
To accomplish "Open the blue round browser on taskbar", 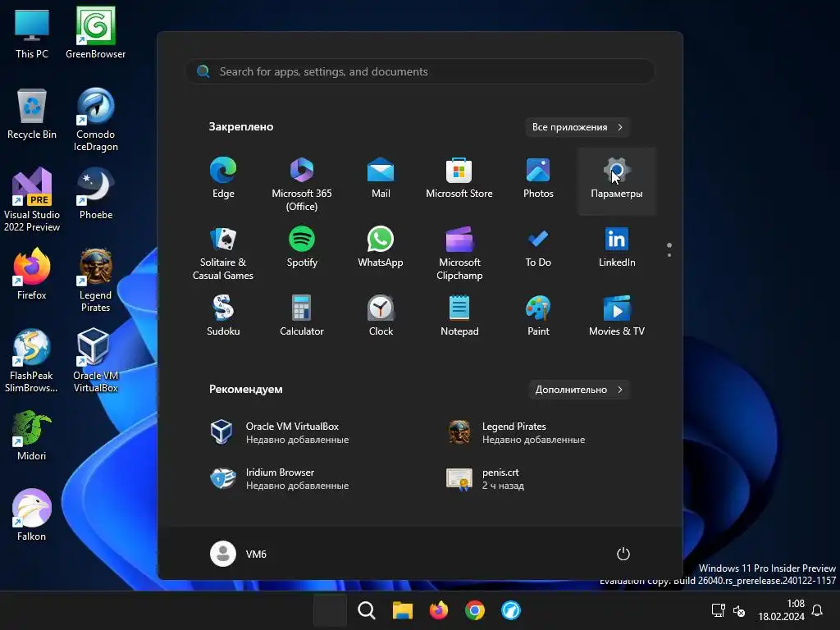I will point(510,610).
